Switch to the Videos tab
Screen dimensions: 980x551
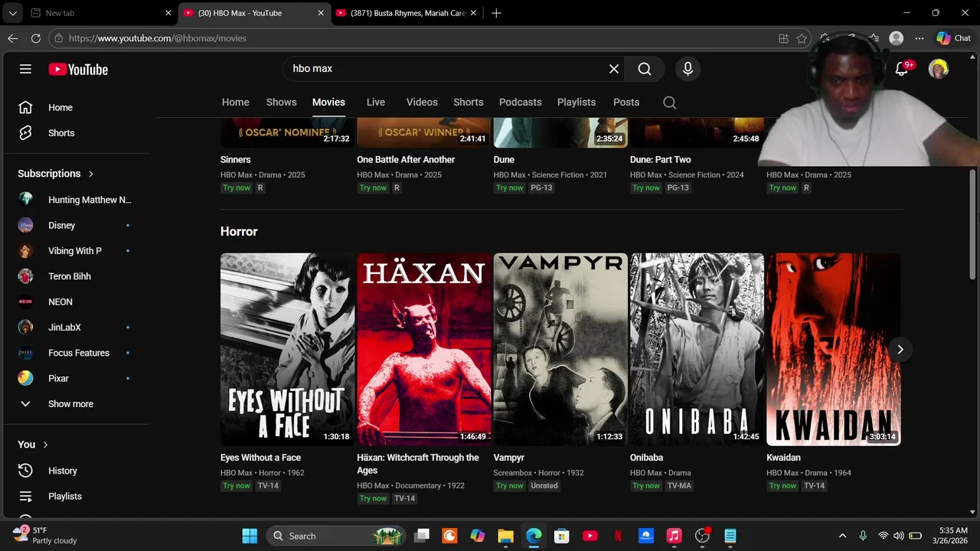(422, 102)
